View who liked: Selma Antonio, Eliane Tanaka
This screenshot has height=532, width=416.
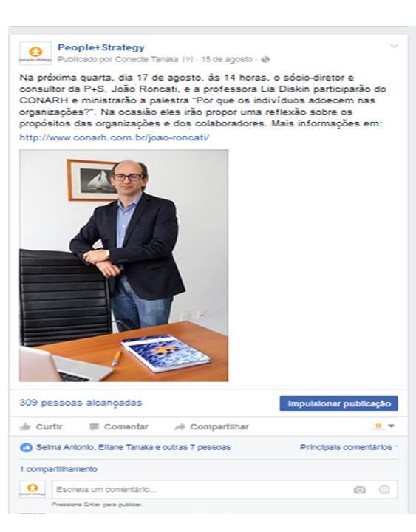point(95,447)
